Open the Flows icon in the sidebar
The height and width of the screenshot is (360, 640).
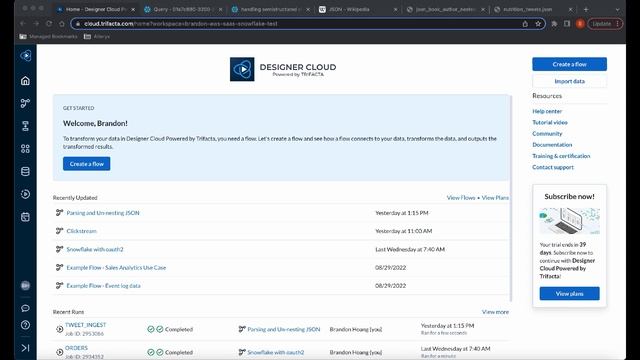pos(25,103)
